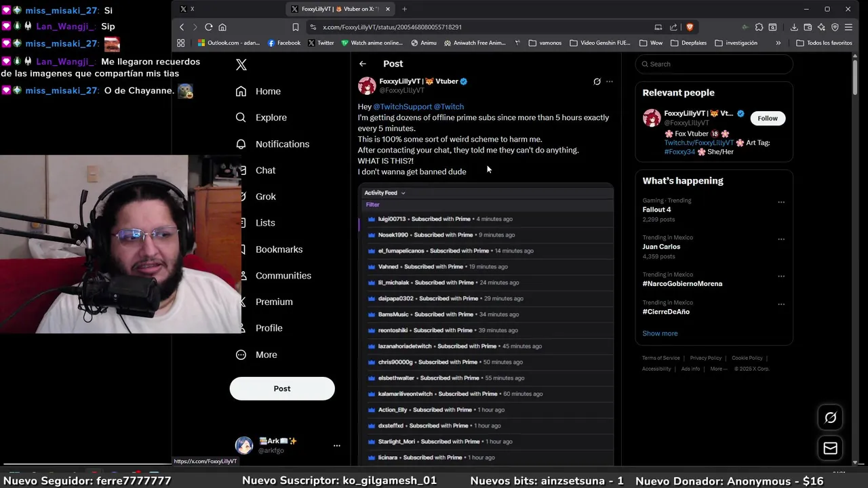Click the Grok icon on FoxxyLillyVT's post
Image resolution: width=868 pixels, height=488 pixels.
[597, 81]
